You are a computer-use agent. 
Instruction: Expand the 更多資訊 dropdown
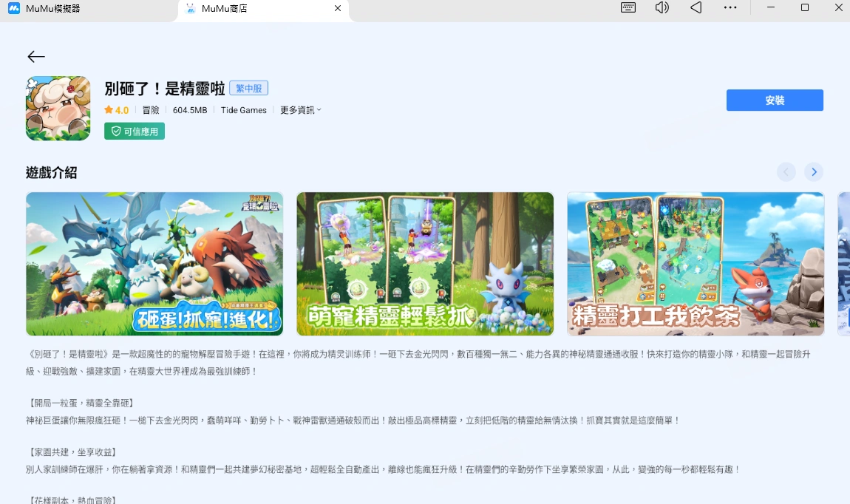pyautogui.click(x=300, y=110)
